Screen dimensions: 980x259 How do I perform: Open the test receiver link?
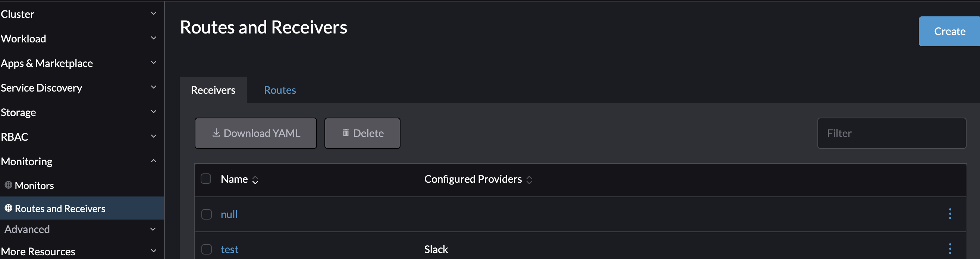coord(229,249)
